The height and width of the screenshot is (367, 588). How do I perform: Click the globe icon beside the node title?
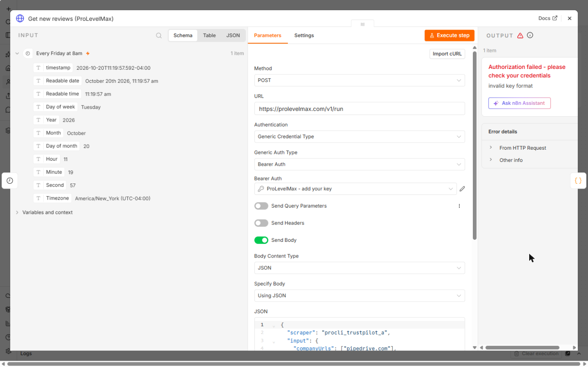[x=20, y=19]
